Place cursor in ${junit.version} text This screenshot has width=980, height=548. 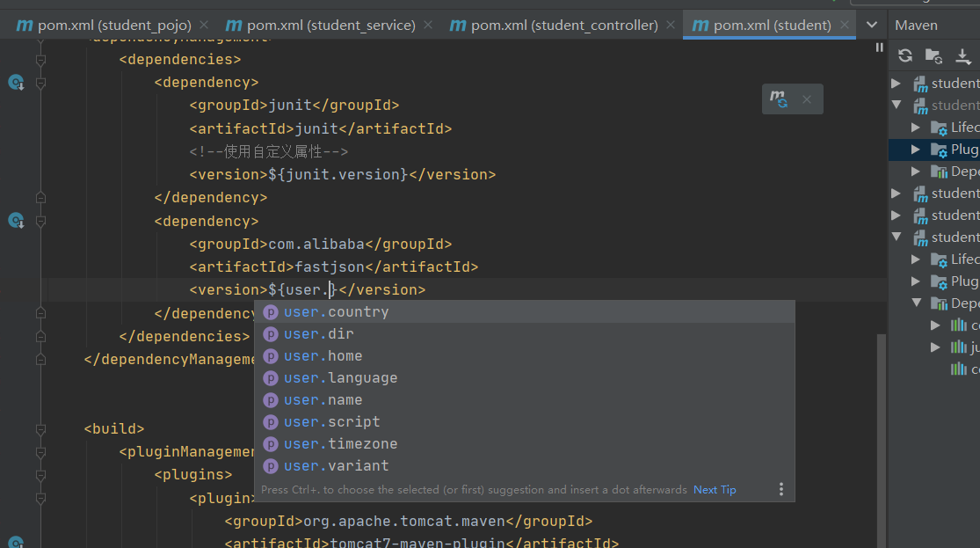coord(338,174)
